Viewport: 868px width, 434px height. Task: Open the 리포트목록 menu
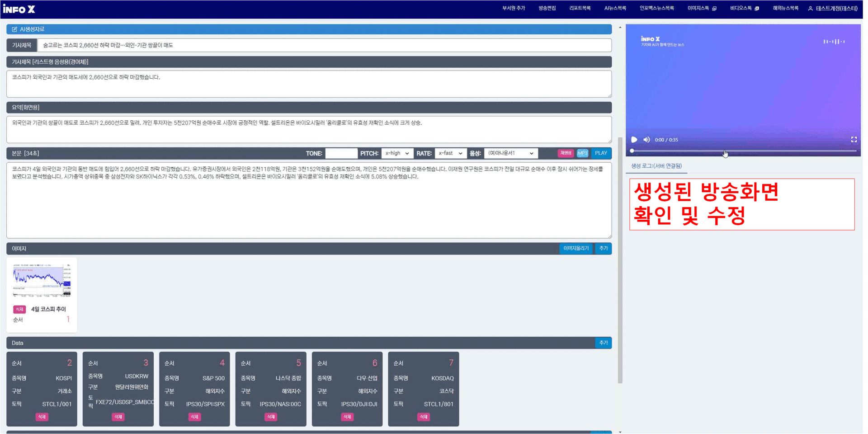[x=580, y=8]
